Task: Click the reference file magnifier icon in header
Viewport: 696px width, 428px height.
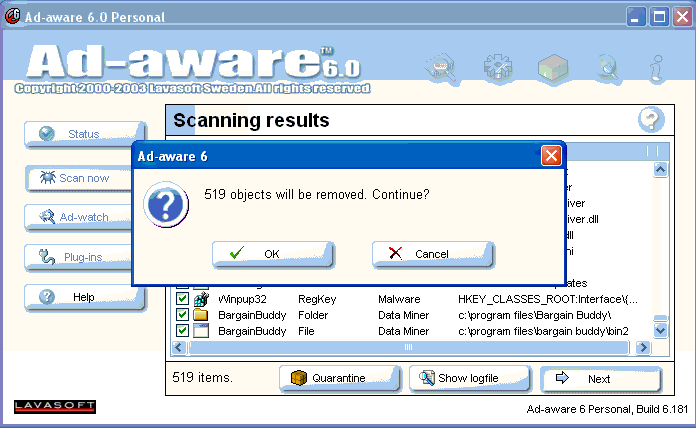Action: click(x=441, y=70)
